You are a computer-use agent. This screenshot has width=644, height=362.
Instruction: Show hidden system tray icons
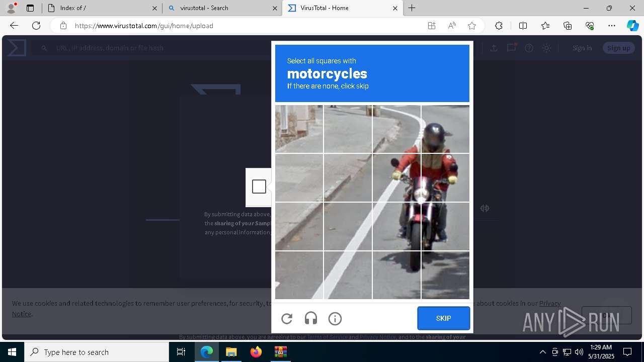click(542, 352)
